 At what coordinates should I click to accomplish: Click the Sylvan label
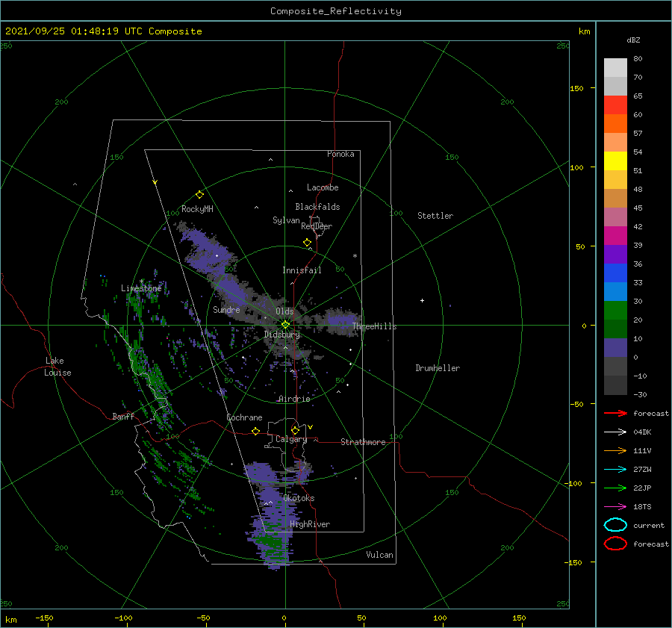point(286,220)
